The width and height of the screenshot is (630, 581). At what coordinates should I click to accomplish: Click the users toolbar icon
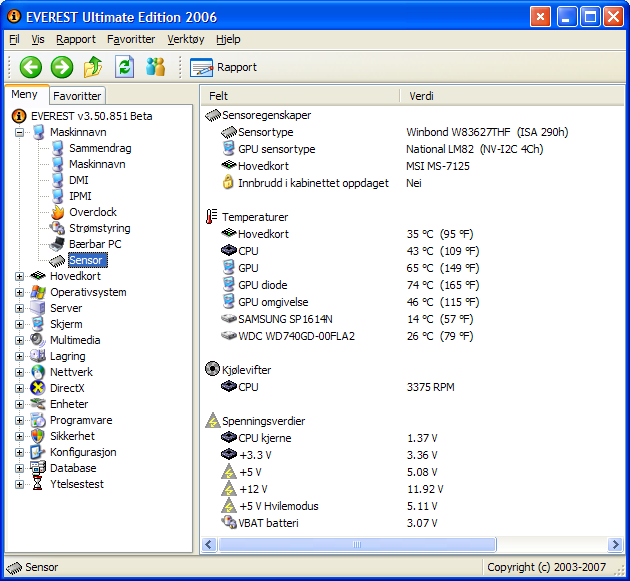pos(155,67)
